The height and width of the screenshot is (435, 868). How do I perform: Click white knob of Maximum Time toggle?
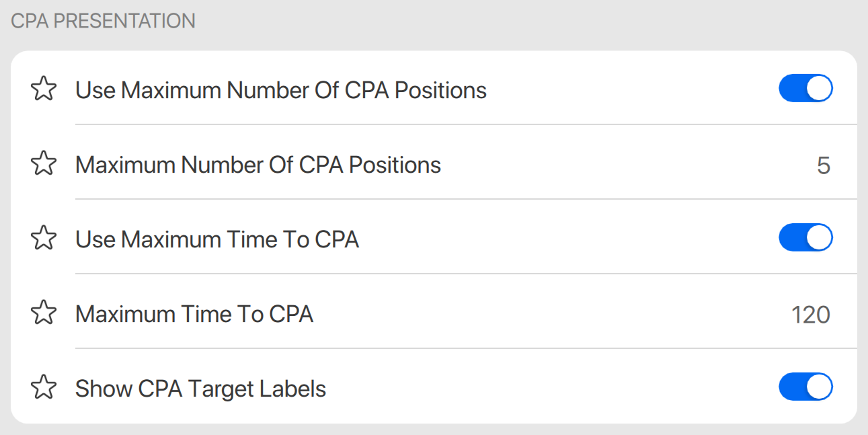(x=819, y=238)
